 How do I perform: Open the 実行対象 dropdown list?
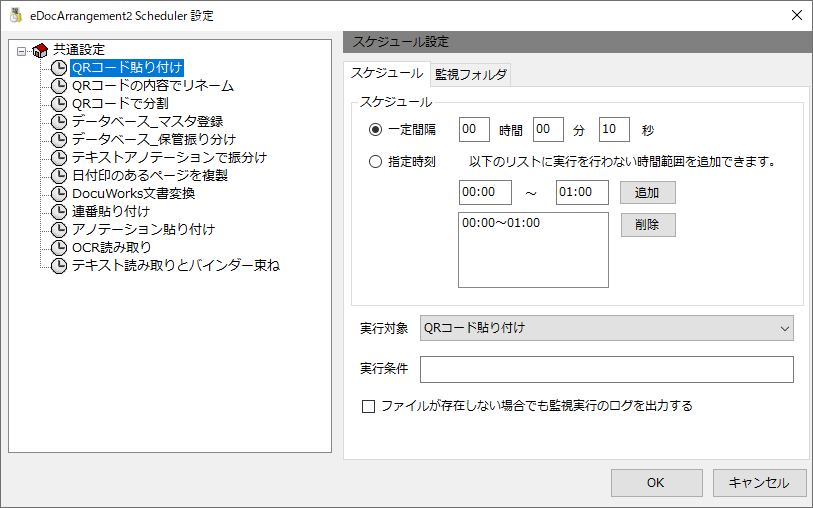[607, 328]
